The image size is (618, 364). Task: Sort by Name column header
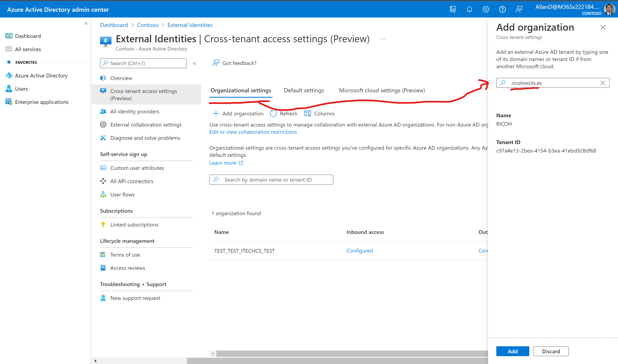tap(221, 232)
